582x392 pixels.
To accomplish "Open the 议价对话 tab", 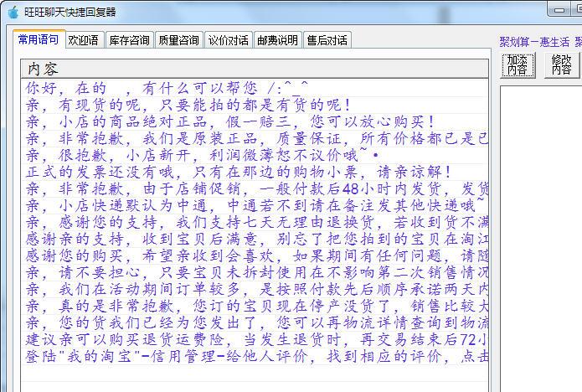I will 228,40.
